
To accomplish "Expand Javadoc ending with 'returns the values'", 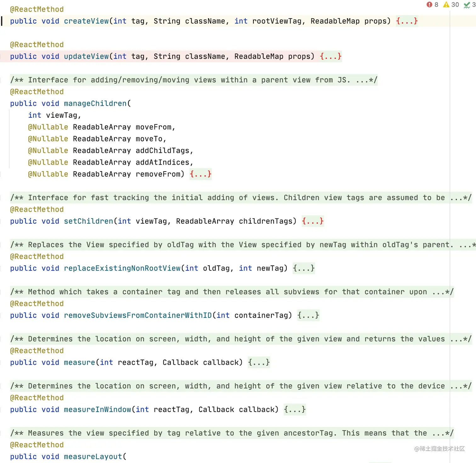I will [x=241, y=339].
